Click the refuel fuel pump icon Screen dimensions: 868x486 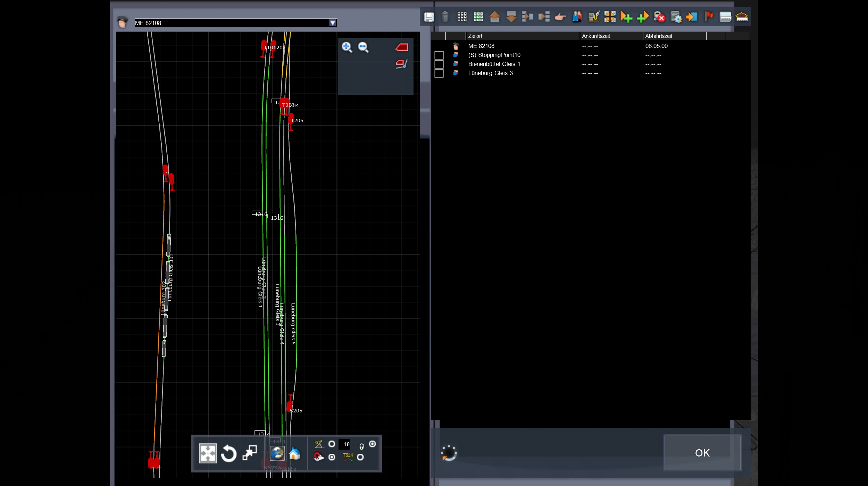click(x=593, y=17)
